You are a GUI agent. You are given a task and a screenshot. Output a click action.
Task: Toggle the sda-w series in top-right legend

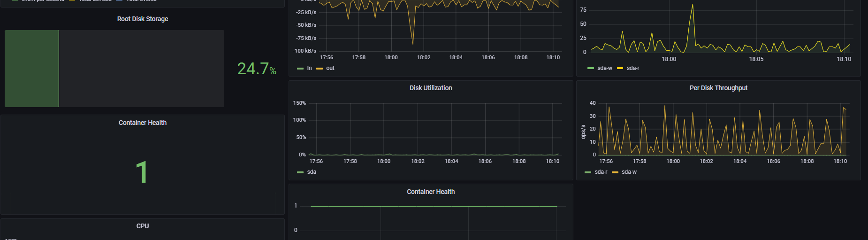605,68
